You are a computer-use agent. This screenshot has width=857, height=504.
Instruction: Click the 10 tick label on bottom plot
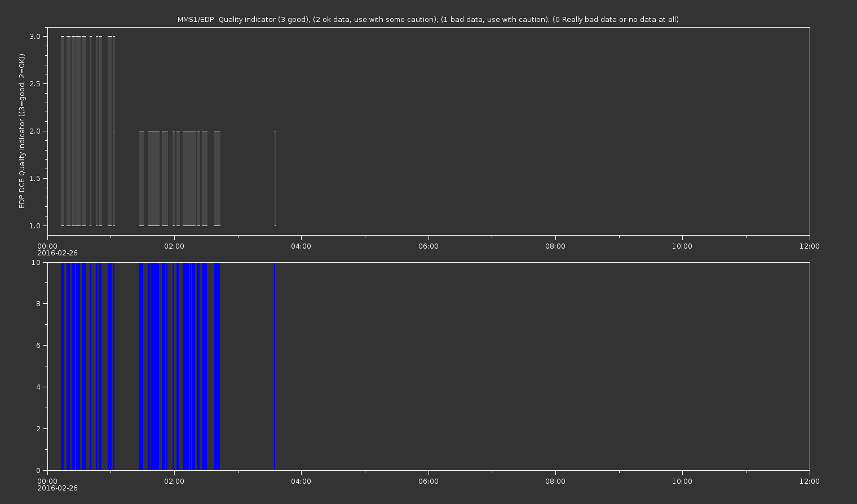point(36,263)
